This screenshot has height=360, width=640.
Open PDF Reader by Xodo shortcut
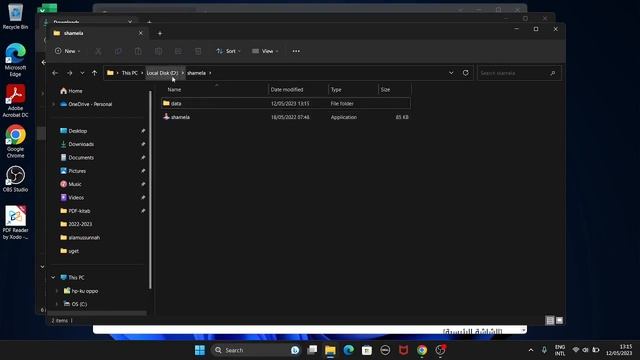coord(16,222)
